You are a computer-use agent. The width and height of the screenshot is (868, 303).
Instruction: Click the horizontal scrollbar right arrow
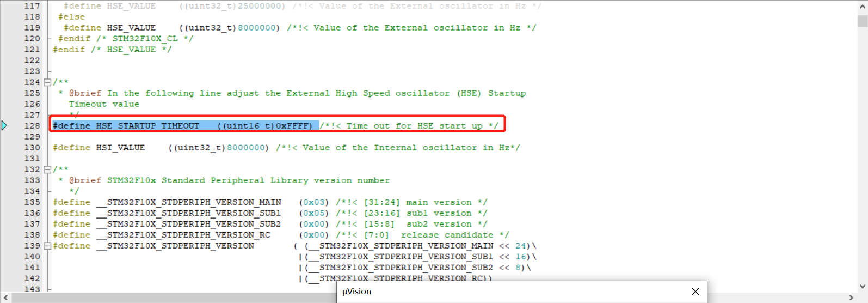pos(851,298)
